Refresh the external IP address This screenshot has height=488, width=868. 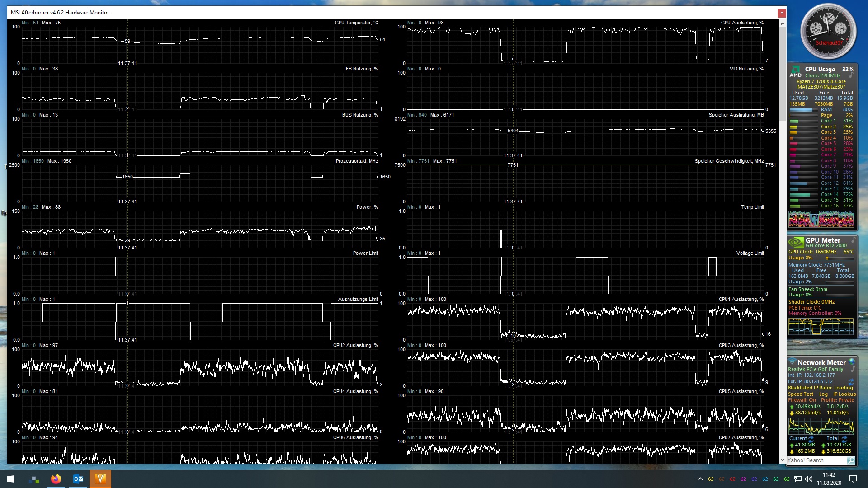point(851,382)
